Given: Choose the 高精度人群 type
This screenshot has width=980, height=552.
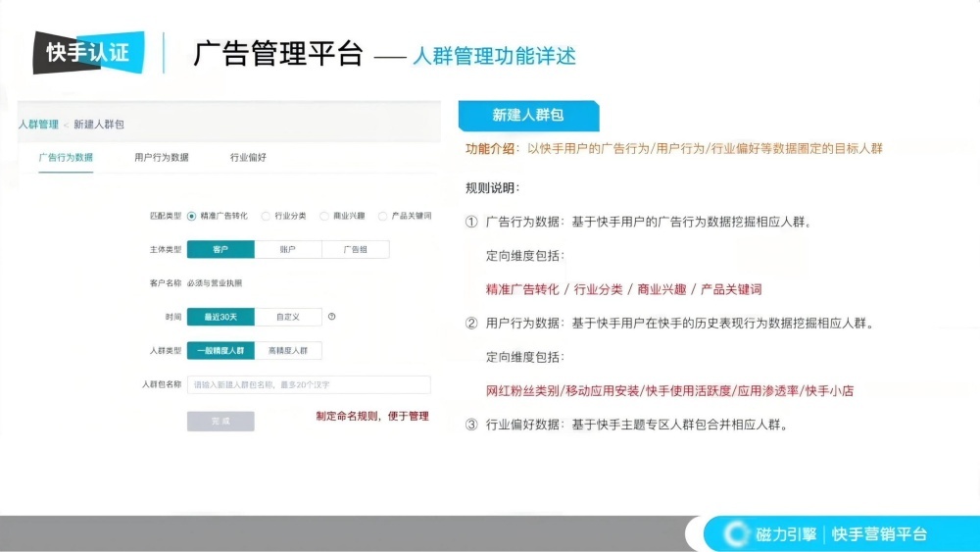Looking at the screenshot, I should pyautogui.click(x=288, y=351).
